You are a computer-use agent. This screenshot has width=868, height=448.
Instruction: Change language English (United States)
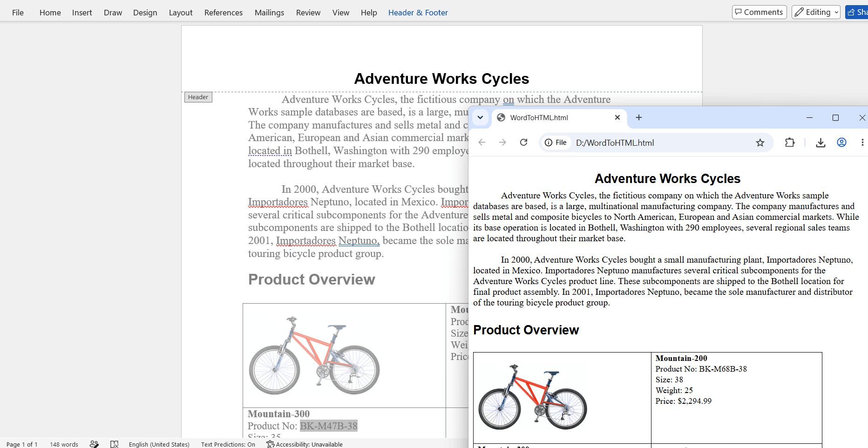(159, 444)
